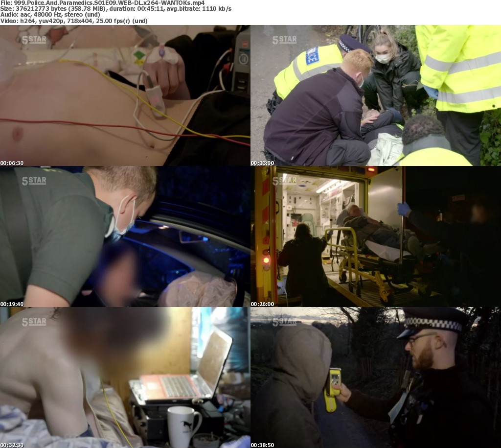
Task: Click the Video codec info line
Action: pyautogui.click(x=74, y=21)
